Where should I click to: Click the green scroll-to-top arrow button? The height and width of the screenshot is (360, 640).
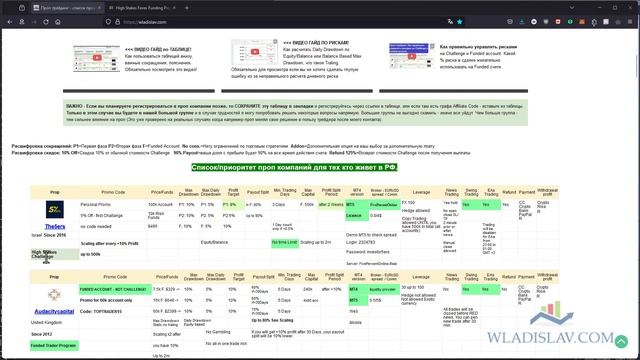pos(621,341)
